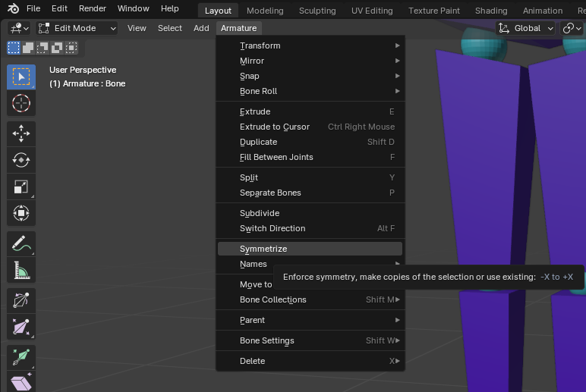Expand the Delete submenu
The height and width of the screenshot is (392, 586).
pos(310,362)
